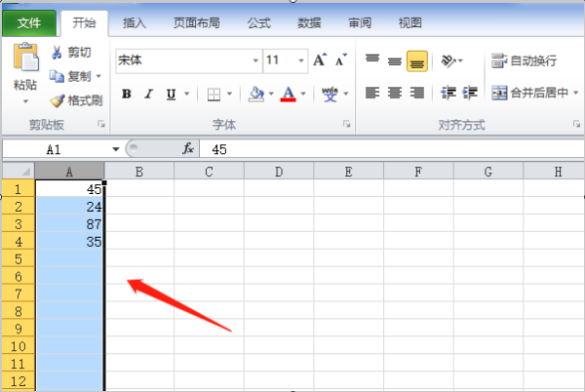Decrease the indent
This screenshot has width=585, height=392.
(448, 93)
